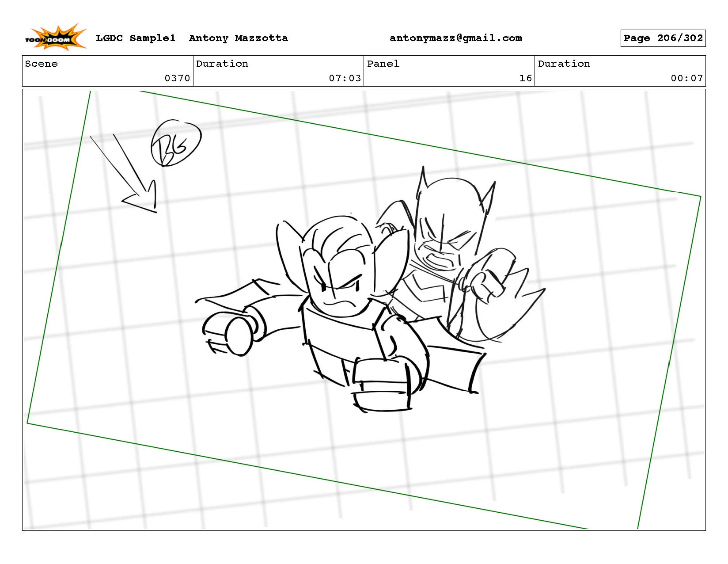The image size is (728, 564).
Task: Open the antonymazz@gmail.com email address
Action: point(456,38)
